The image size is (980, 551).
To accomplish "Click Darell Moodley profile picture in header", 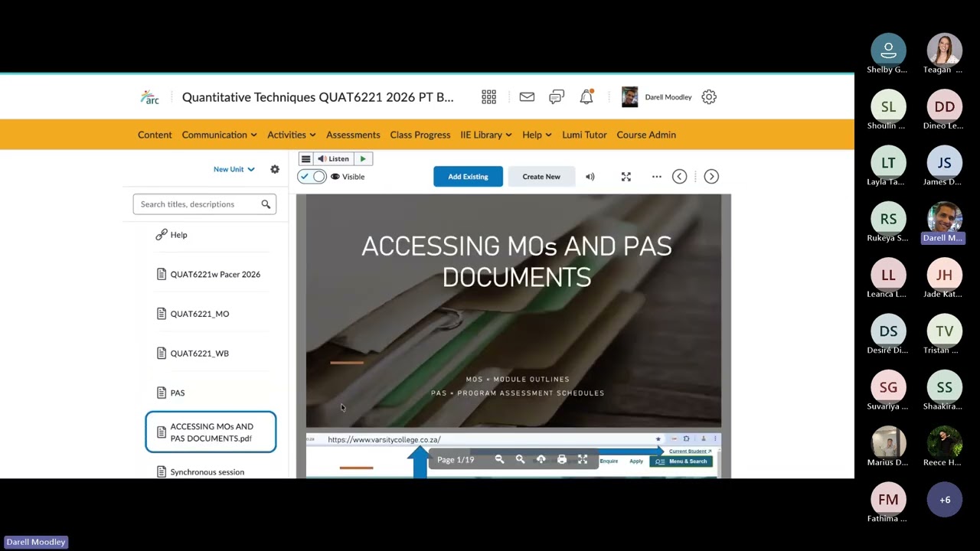I will [x=629, y=97].
